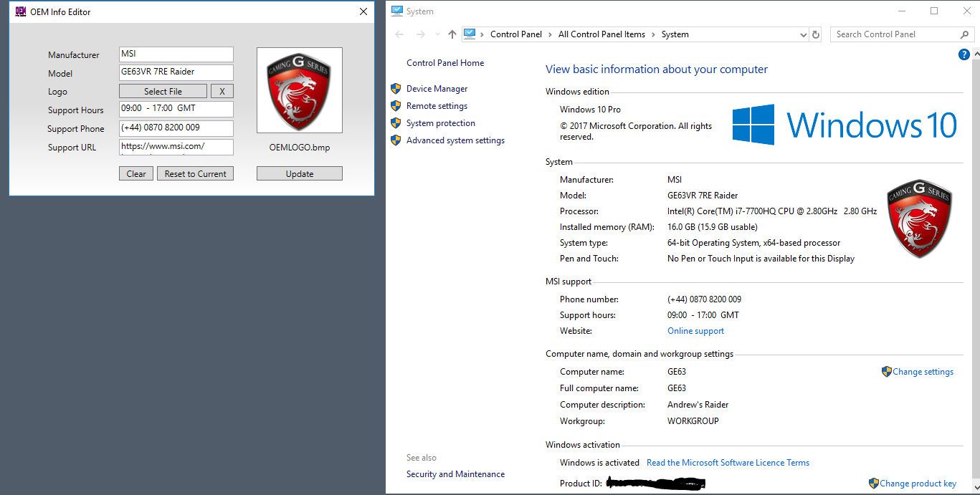Click the WORKGROUP value text

click(x=693, y=421)
